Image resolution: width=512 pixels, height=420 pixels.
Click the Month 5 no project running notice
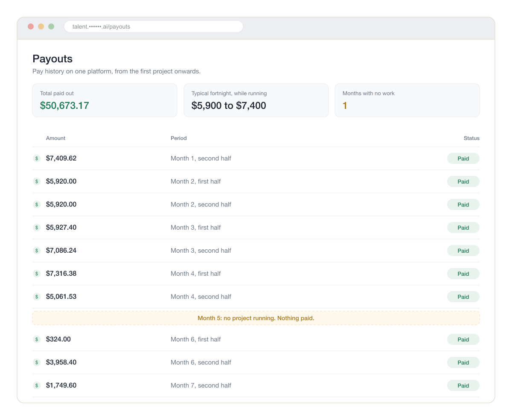[x=256, y=318]
